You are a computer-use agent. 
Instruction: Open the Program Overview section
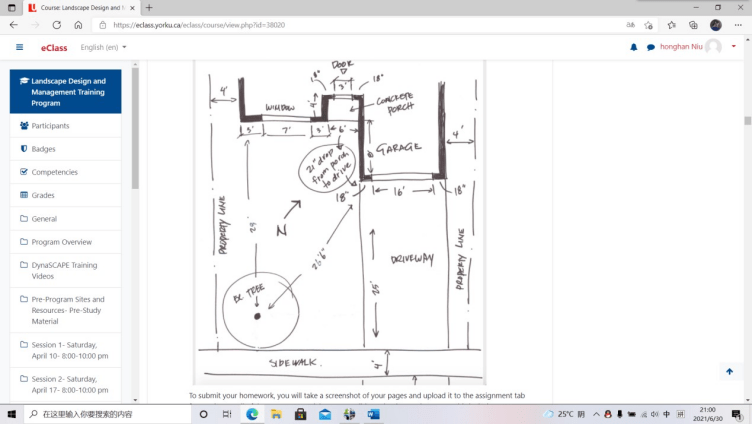pyautogui.click(x=61, y=242)
